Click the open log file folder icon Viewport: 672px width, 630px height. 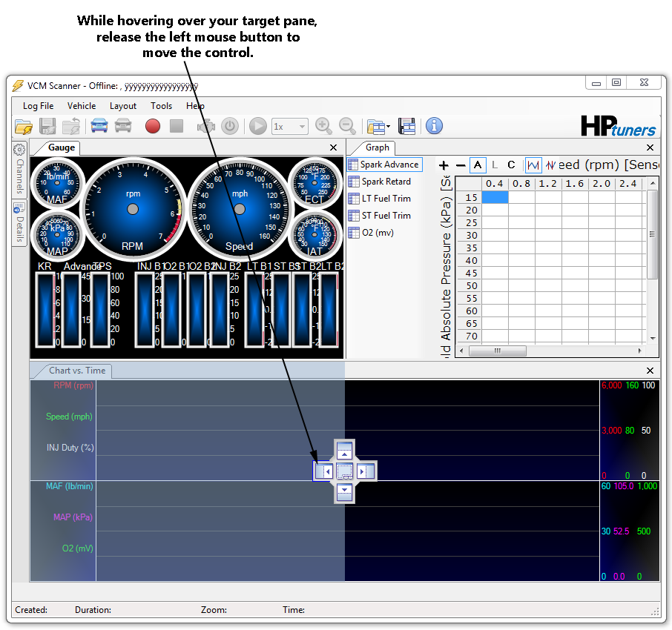pyautogui.click(x=23, y=126)
